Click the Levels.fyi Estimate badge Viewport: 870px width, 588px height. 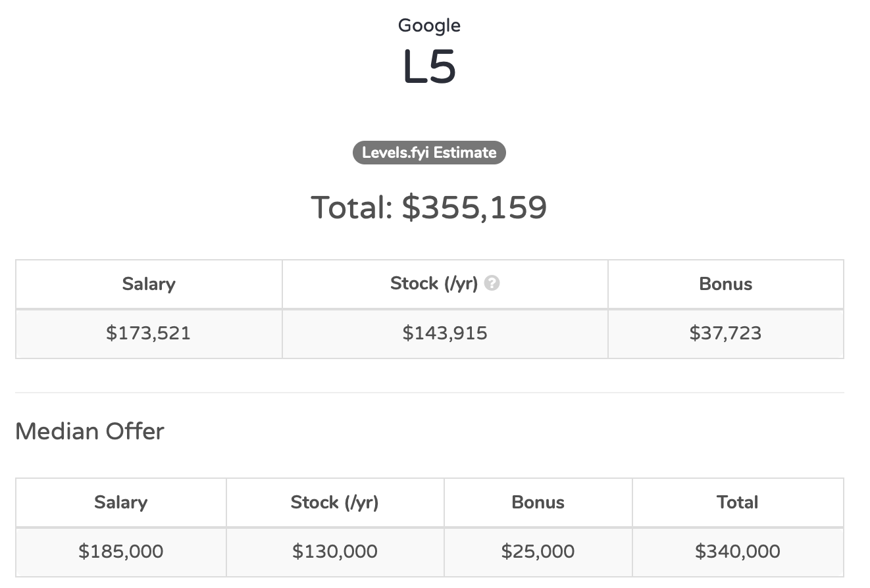[429, 153]
